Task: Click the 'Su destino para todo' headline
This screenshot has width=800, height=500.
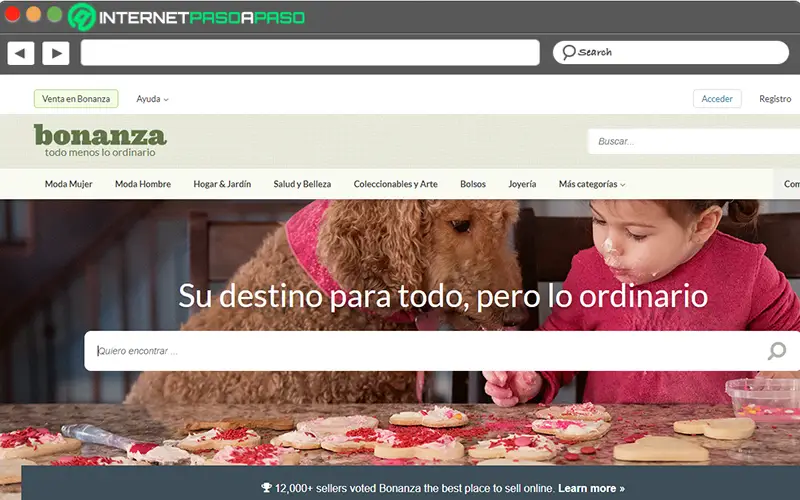Action: tap(443, 296)
